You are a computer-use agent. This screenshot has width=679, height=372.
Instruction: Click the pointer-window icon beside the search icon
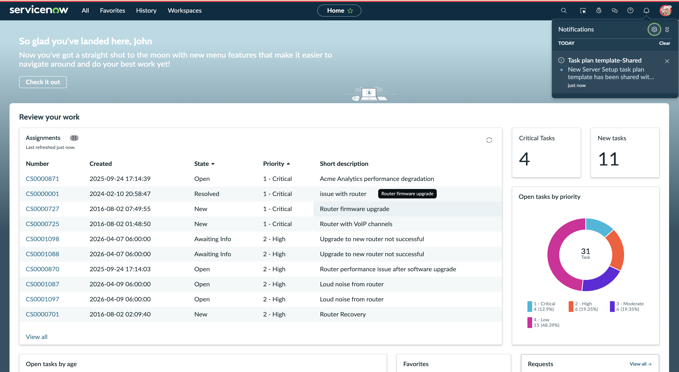point(583,10)
